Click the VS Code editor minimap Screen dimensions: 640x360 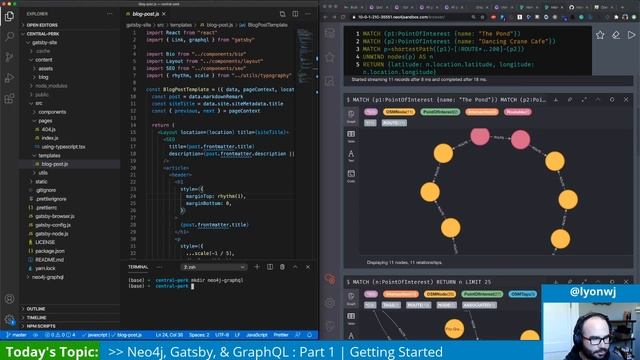(x=304, y=55)
